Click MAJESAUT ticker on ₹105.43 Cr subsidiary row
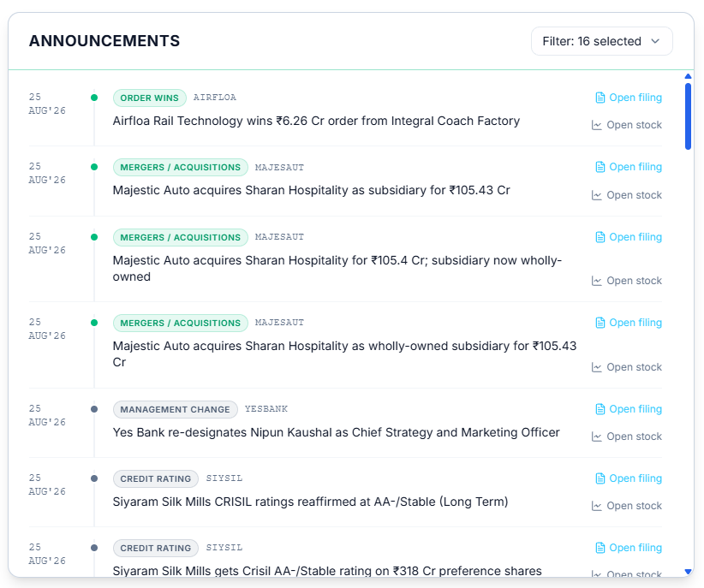The width and height of the screenshot is (704, 588). pyautogui.click(x=279, y=168)
